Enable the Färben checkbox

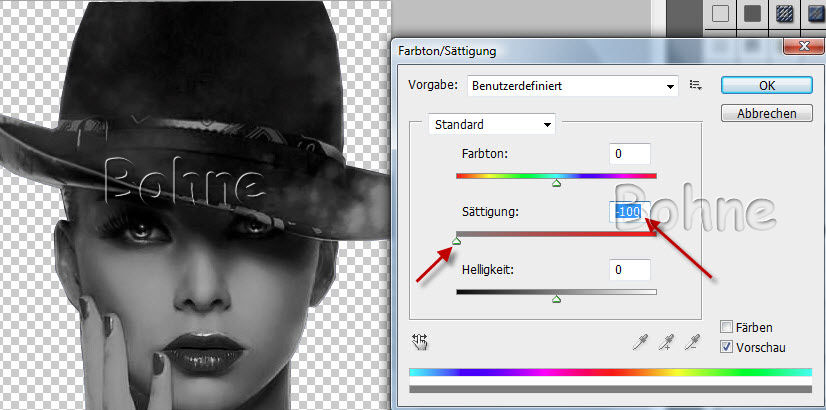727,328
